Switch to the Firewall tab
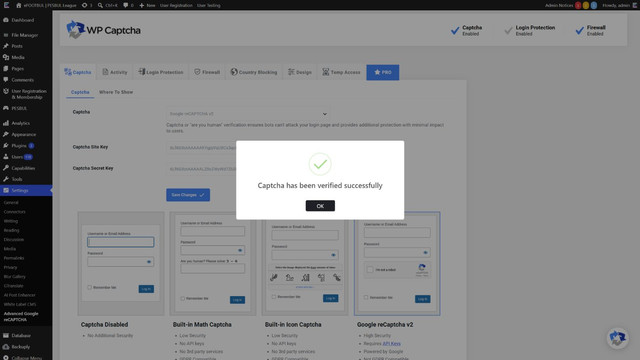 coord(207,72)
